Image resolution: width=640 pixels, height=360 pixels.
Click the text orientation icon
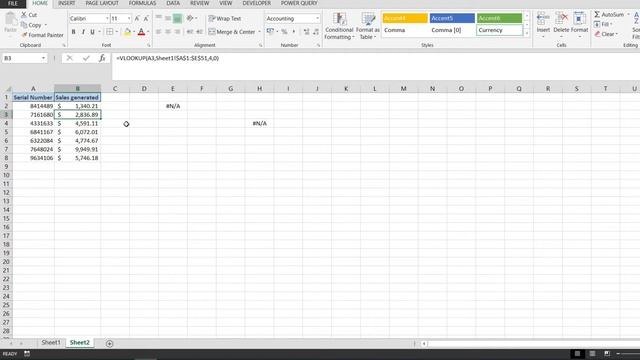190,18
